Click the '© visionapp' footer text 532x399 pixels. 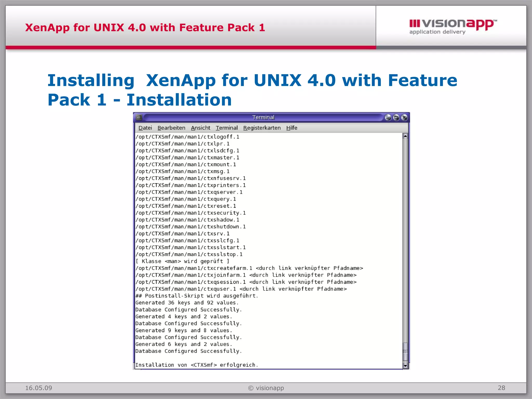pyautogui.click(x=266, y=388)
